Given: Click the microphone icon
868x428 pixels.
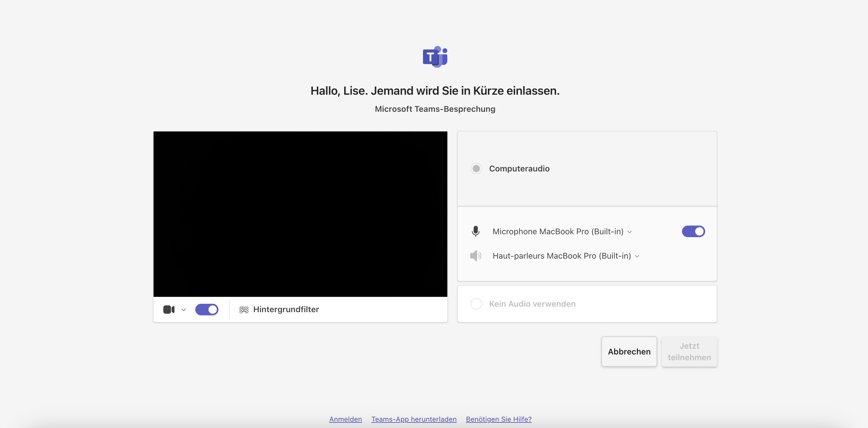Looking at the screenshot, I should (x=475, y=231).
